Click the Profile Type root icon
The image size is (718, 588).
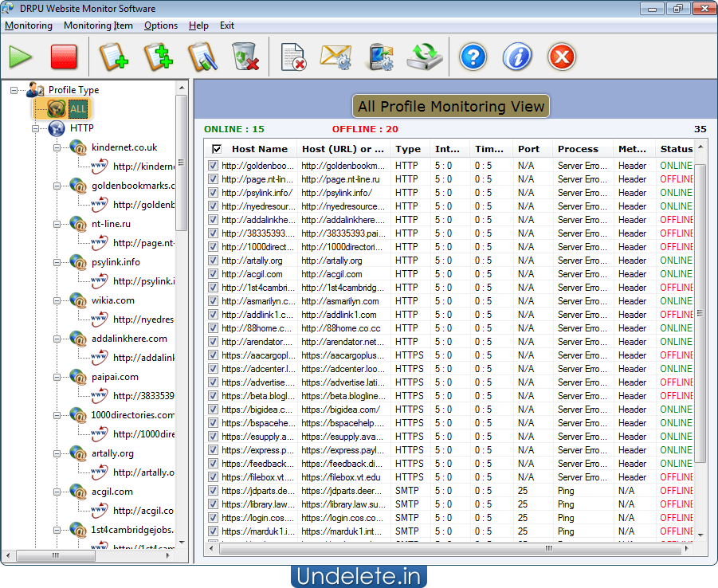click(x=35, y=90)
